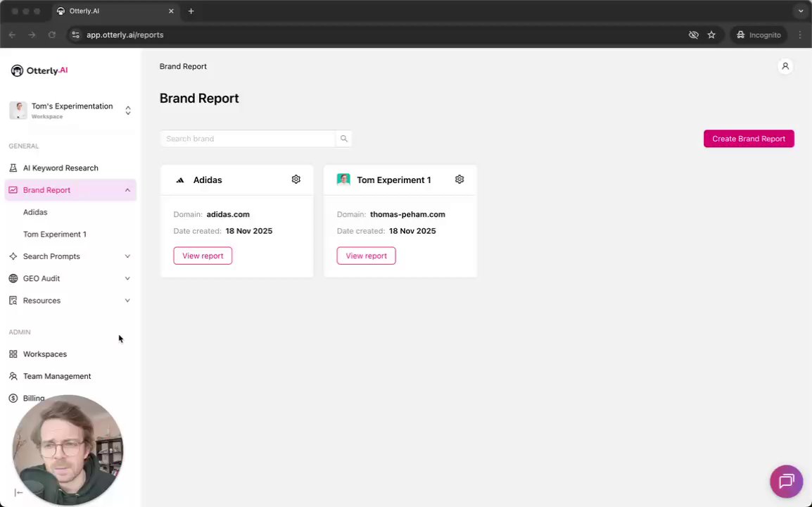Focus the Search brand field
The height and width of the screenshot is (507, 812).
pos(248,139)
